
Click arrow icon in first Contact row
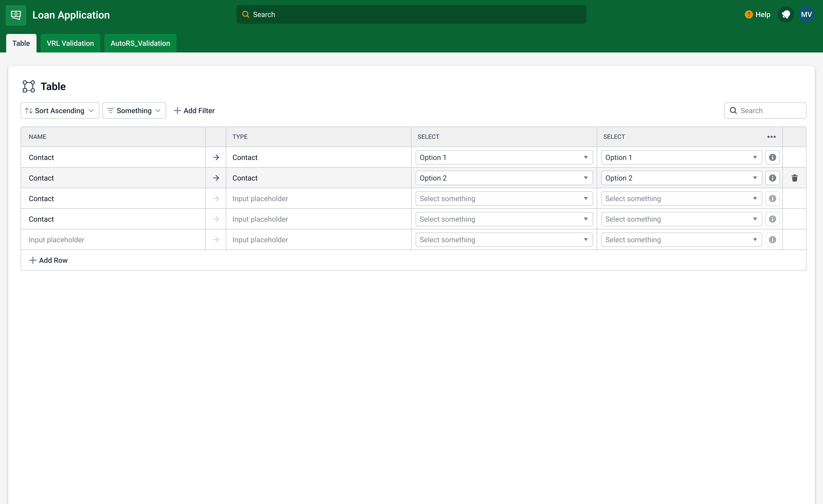pyautogui.click(x=216, y=158)
